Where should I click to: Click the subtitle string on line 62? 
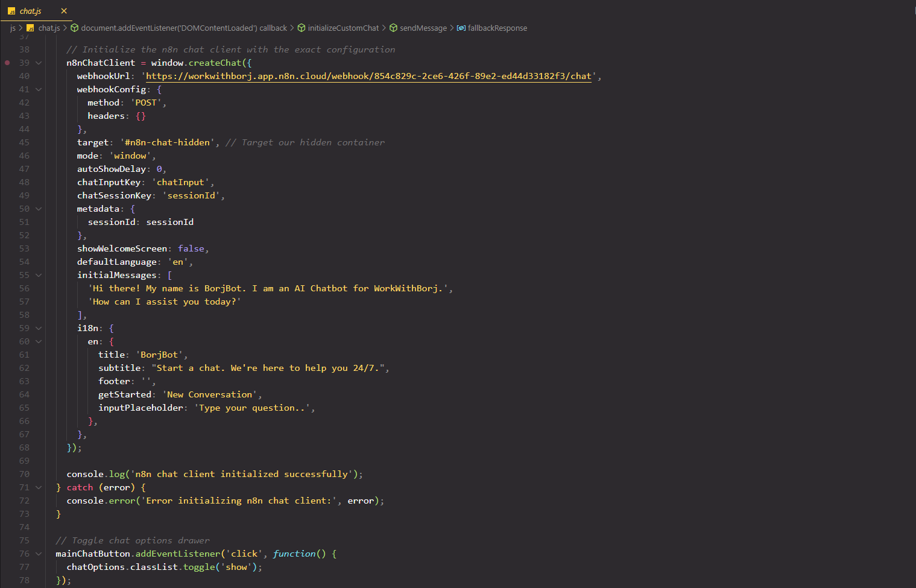(x=268, y=368)
